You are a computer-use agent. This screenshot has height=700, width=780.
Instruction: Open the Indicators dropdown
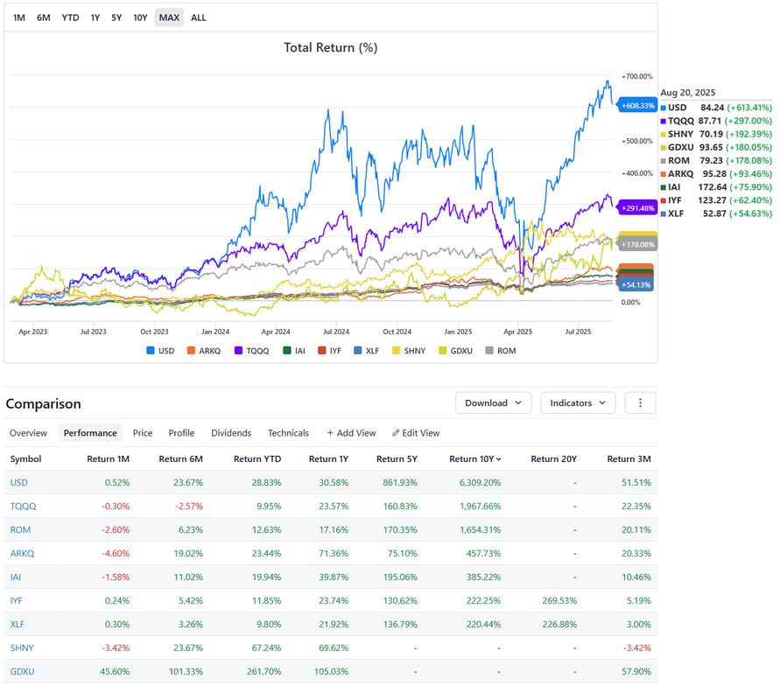coord(578,403)
